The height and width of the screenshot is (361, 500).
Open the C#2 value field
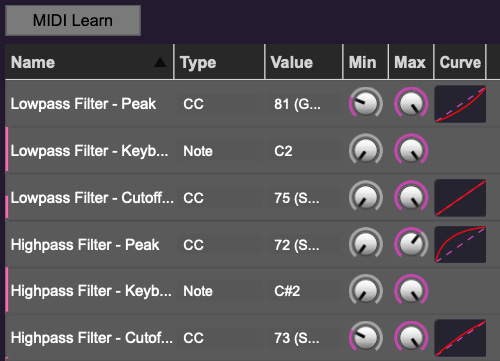[304, 291]
